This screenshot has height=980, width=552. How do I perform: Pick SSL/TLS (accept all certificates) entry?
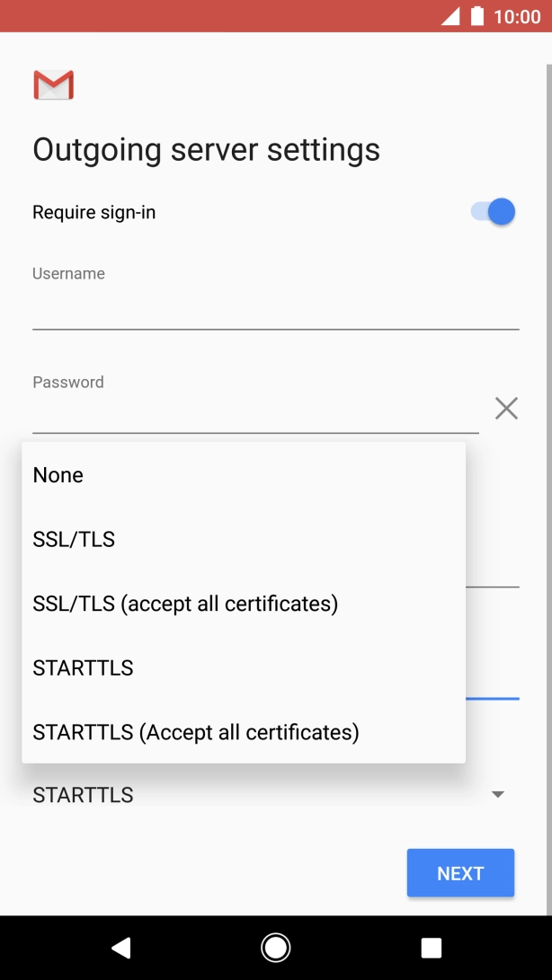[x=184, y=603]
